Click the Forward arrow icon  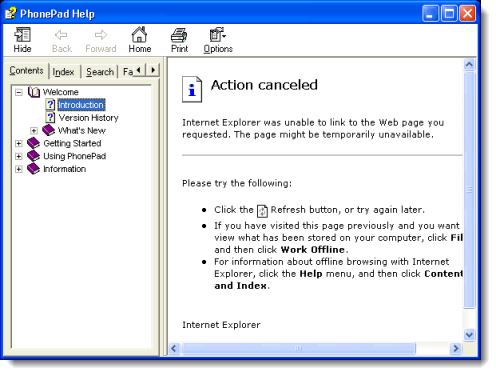[101, 34]
